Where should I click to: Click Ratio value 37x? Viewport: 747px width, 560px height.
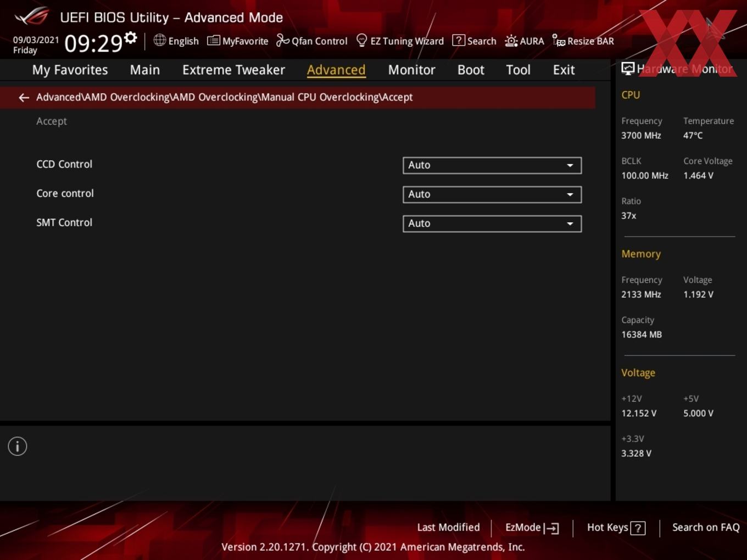click(628, 216)
